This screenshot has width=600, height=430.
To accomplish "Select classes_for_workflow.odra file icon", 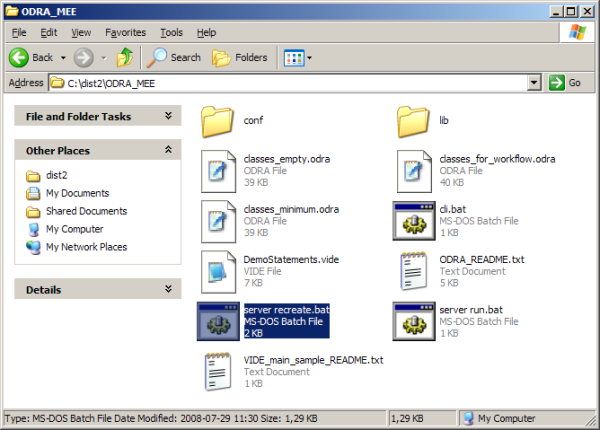I will [414, 171].
